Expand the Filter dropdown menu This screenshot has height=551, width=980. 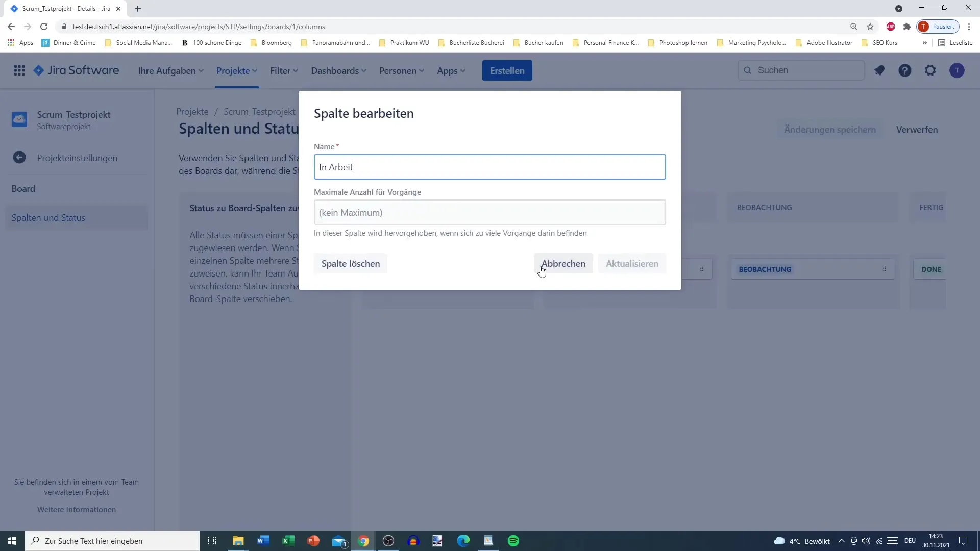(x=284, y=71)
